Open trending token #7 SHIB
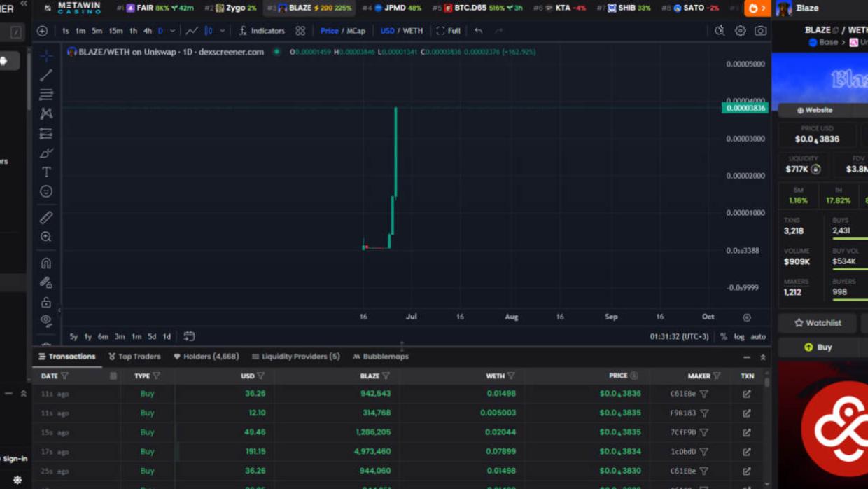This screenshot has width=868, height=489. [x=624, y=8]
